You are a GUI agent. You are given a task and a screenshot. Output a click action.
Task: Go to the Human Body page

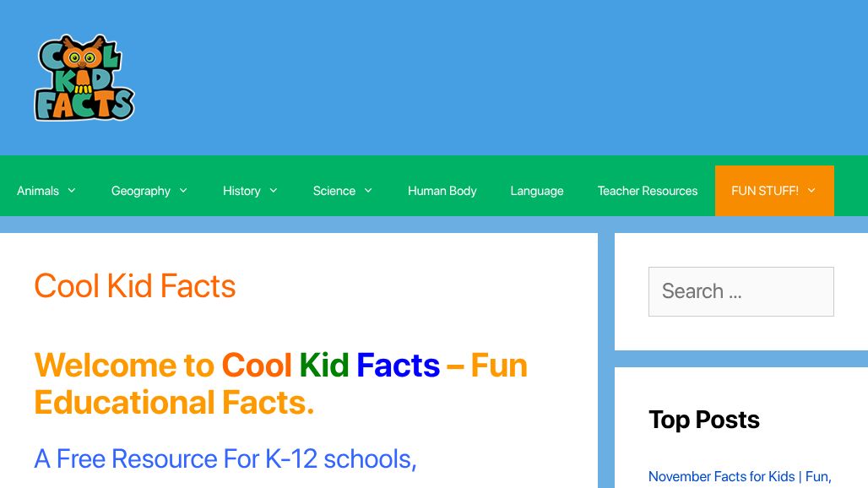point(442,191)
